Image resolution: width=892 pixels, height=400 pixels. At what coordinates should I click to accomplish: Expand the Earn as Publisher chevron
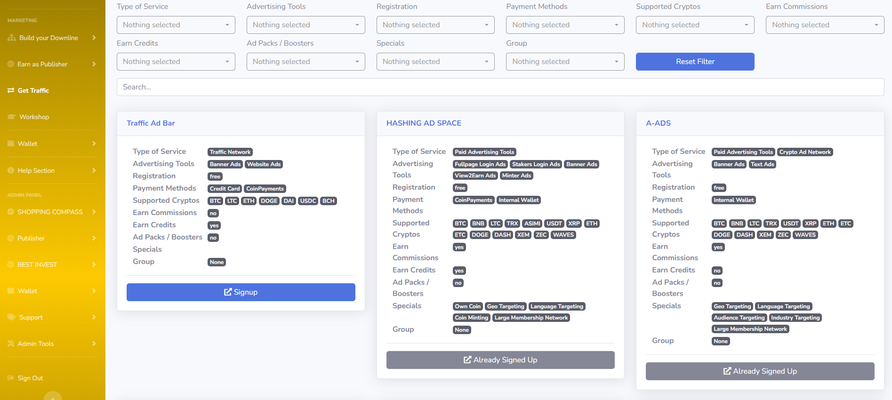94,64
